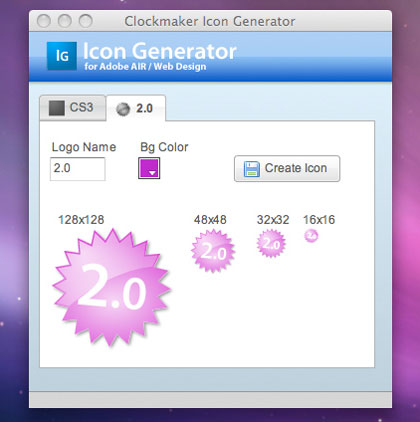This screenshot has height=422, width=420.
Task: Click the Logo Name input field
Action: 78,169
